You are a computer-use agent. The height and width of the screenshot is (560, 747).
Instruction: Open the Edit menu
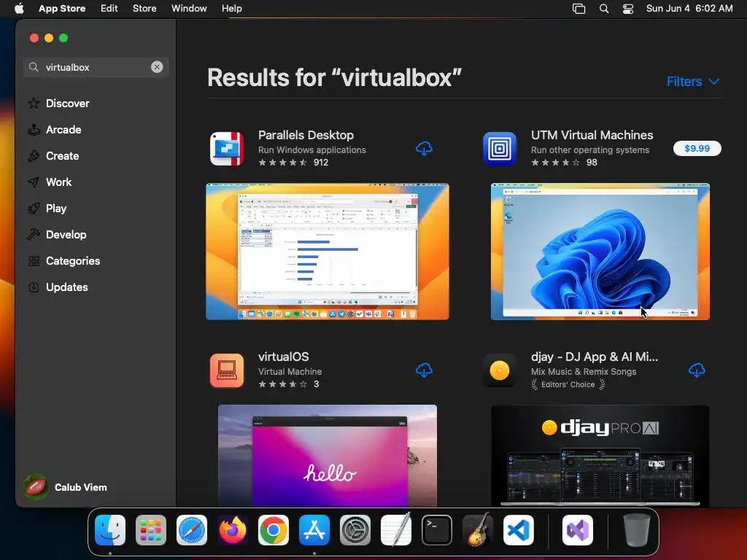109,9
